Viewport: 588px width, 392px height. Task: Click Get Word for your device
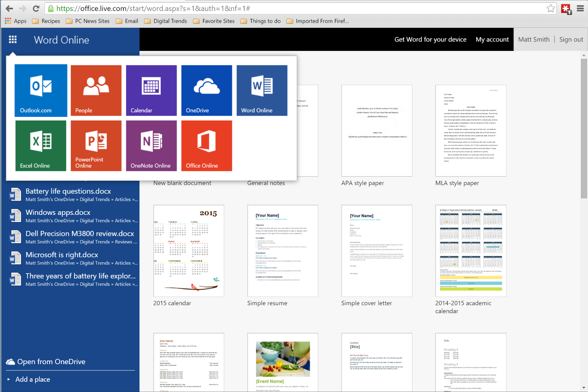[x=430, y=39]
